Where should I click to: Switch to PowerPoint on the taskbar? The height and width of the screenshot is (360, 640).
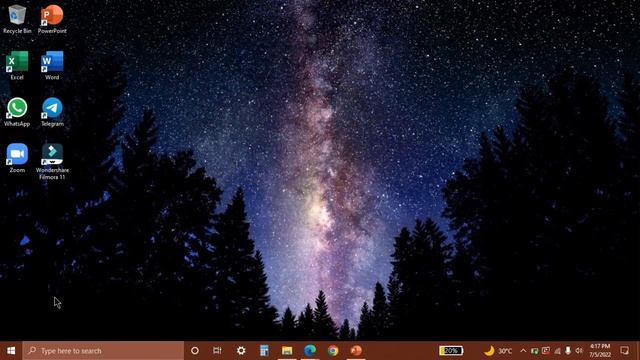[x=356, y=351]
